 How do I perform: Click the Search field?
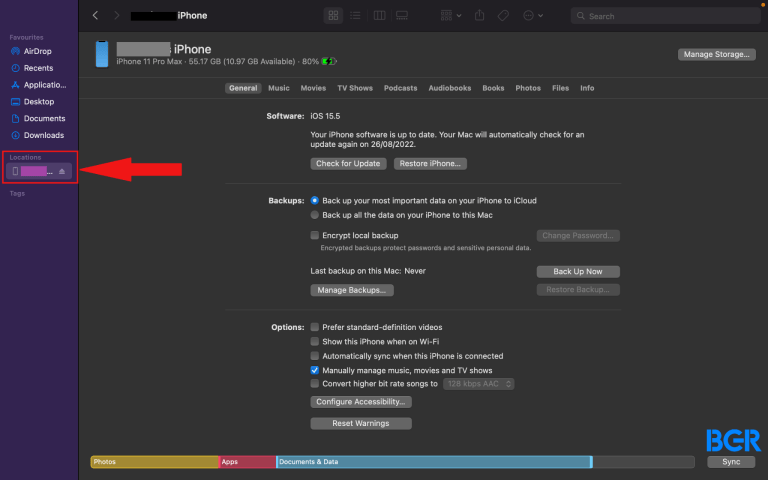[x=665, y=16]
